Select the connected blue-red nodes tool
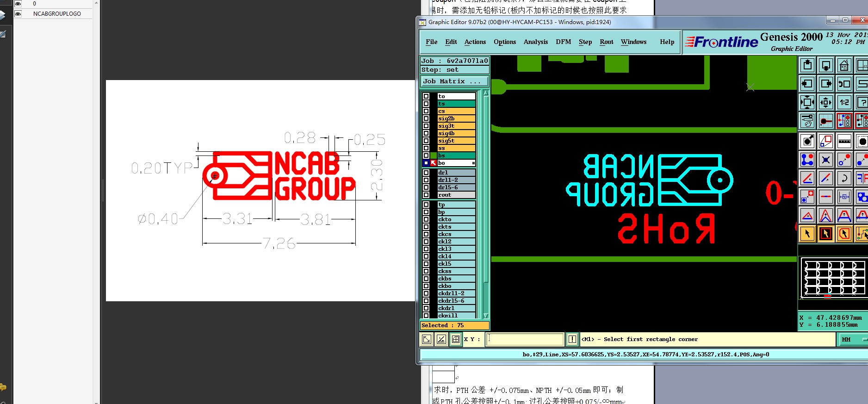The width and height of the screenshot is (868, 404). 807,160
